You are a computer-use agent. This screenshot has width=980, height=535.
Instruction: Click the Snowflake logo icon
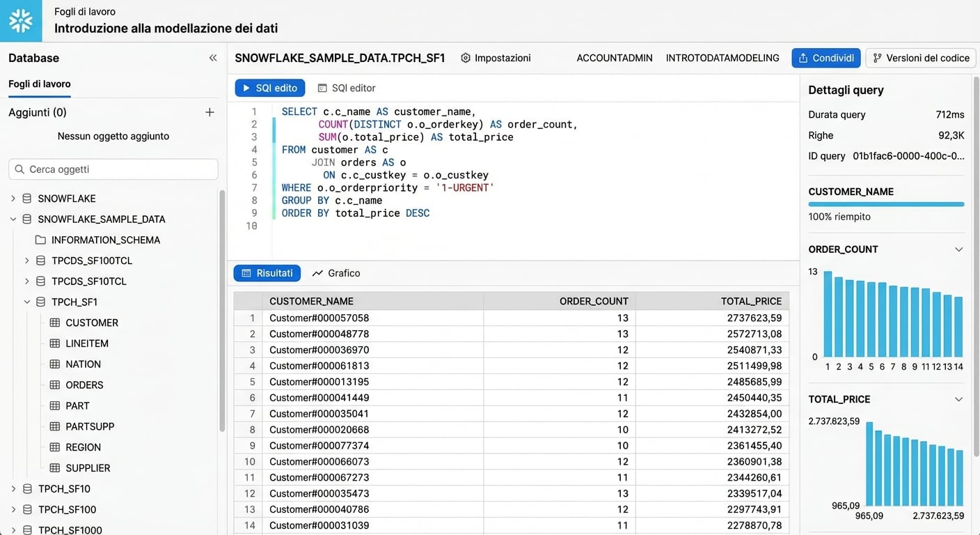click(21, 21)
